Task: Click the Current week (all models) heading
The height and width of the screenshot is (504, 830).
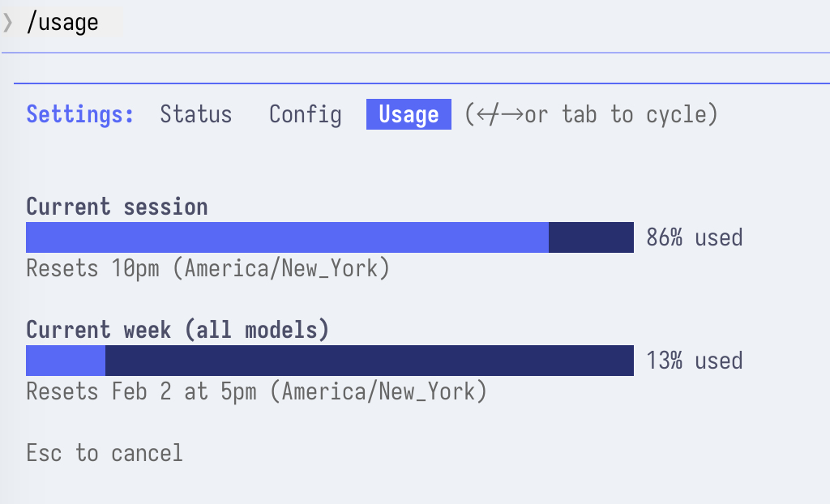Action: tap(178, 330)
